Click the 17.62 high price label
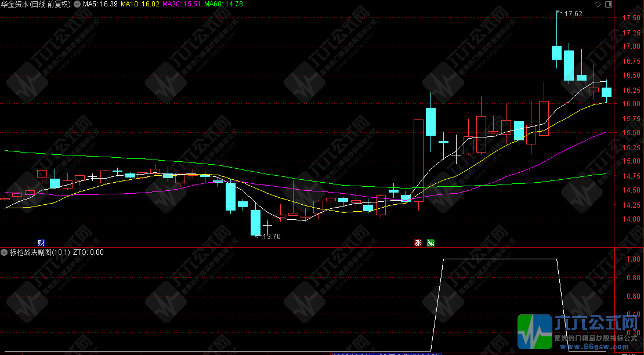The height and width of the screenshot is (355, 644). [573, 14]
